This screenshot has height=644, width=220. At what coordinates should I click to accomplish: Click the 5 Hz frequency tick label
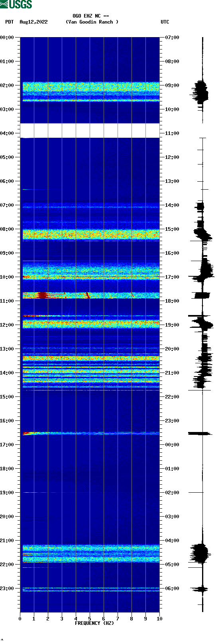90,619
